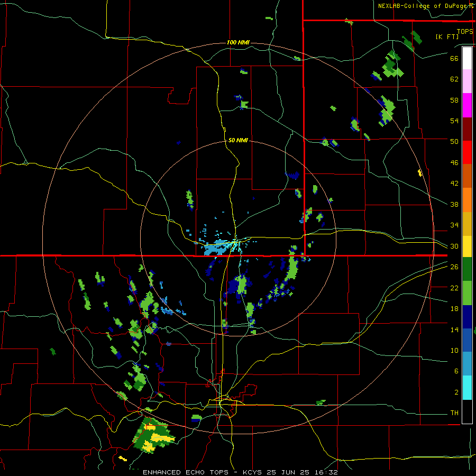Click the "TOPS" legend title
The height and width of the screenshot is (476, 476).
click(x=465, y=31)
